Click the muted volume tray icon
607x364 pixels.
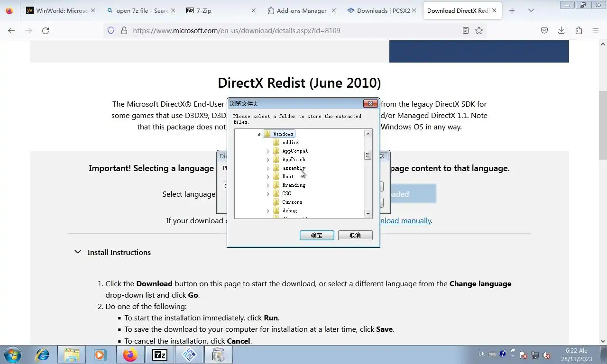[546, 355]
